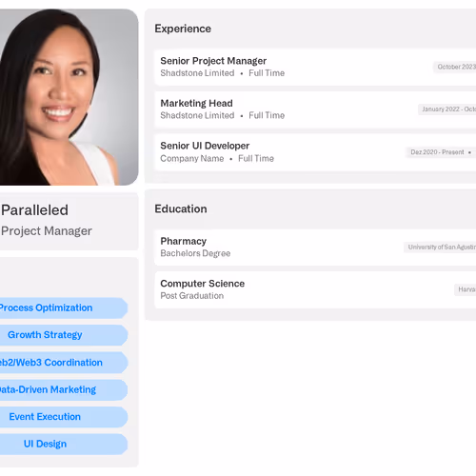Select the Process Optimization skill tag
Image resolution: width=476 pixels, height=476 pixels.
click(x=64, y=307)
